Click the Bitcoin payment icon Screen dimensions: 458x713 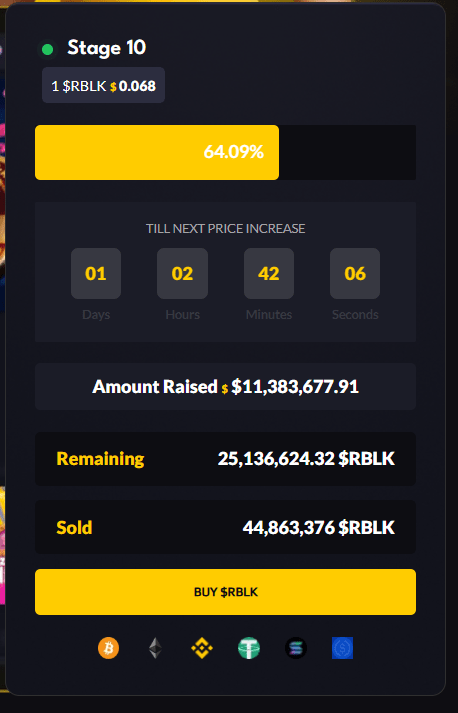click(108, 648)
